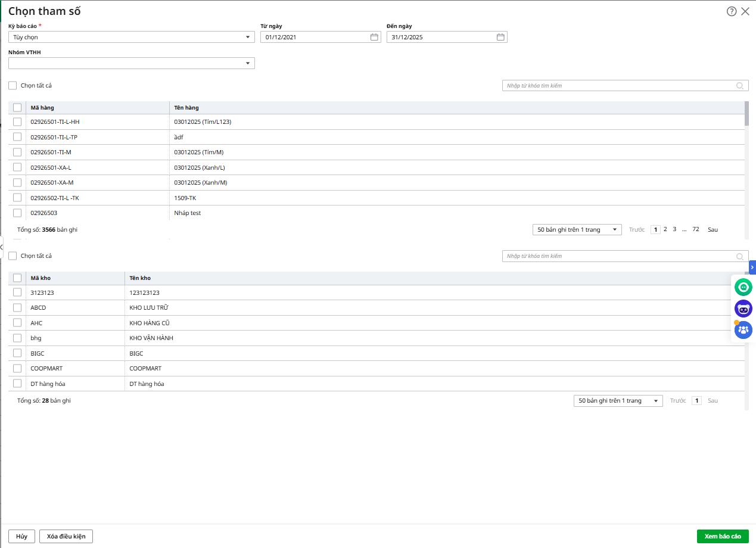Open the blue community group icon
The height and width of the screenshot is (548, 756).
tap(743, 329)
